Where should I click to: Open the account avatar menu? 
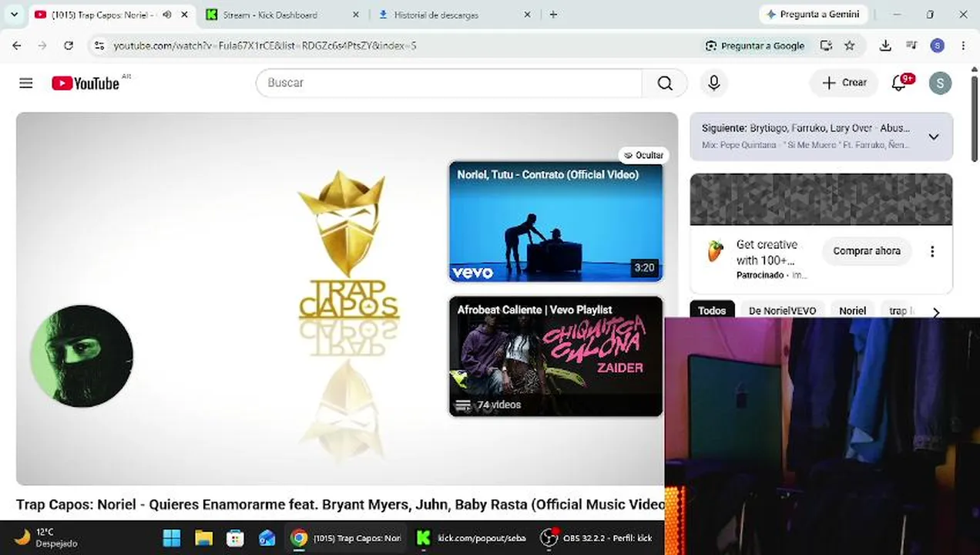point(940,83)
